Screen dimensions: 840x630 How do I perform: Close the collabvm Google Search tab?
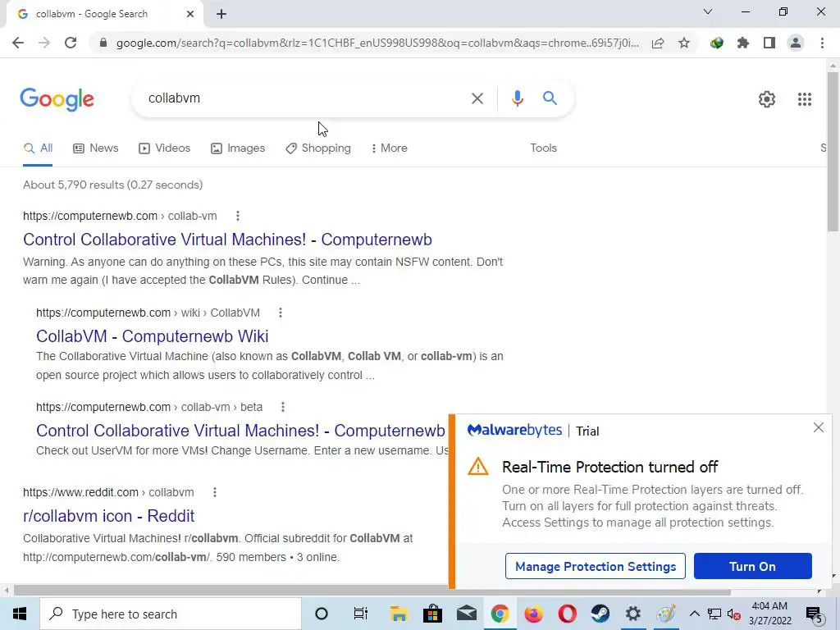point(190,14)
